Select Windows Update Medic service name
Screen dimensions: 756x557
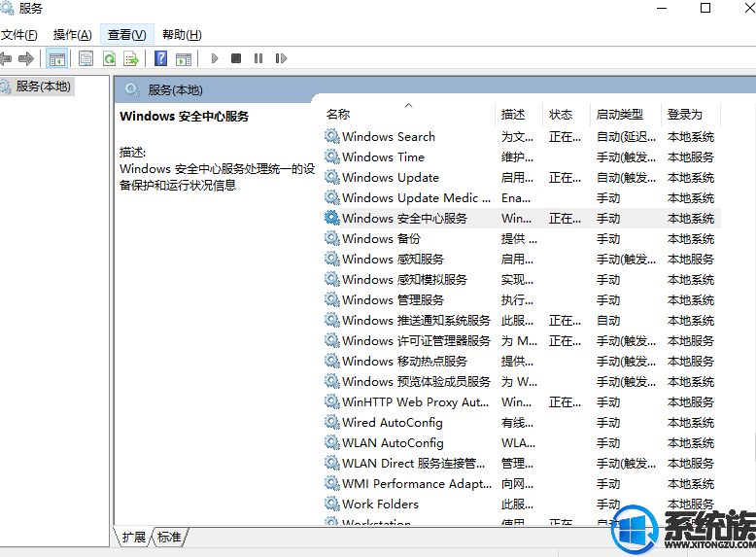tap(416, 197)
